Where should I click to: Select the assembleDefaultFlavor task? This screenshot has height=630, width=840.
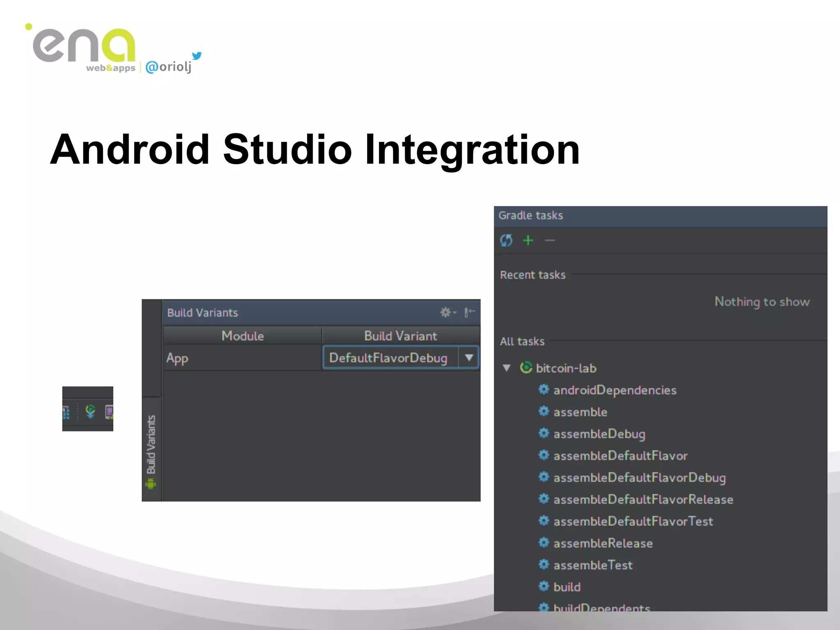click(621, 456)
